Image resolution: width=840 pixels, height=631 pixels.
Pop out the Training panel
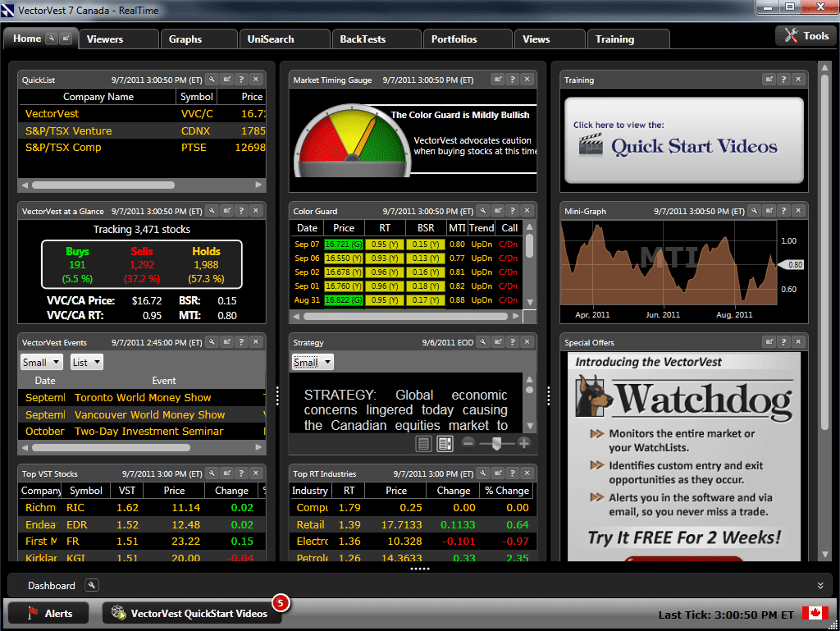[x=769, y=80]
